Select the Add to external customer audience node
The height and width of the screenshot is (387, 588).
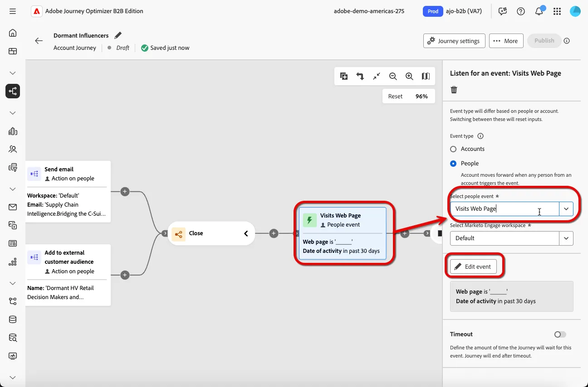pyautogui.click(x=68, y=275)
